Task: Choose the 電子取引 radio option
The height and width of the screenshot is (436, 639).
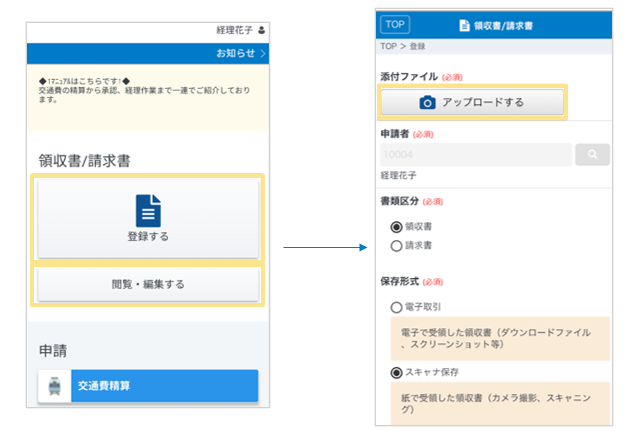Action: (x=397, y=307)
